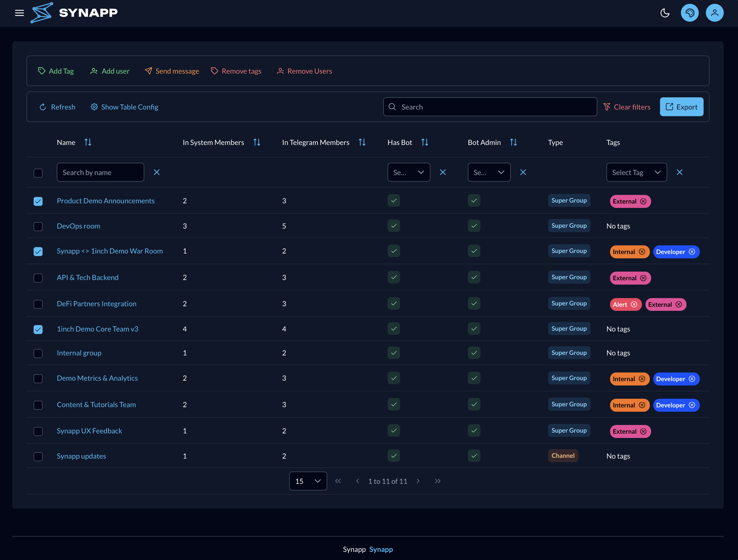Screen dimensions: 738x560
Task: Open the Has Bot filter dropdown
Action: coord(409,172)
